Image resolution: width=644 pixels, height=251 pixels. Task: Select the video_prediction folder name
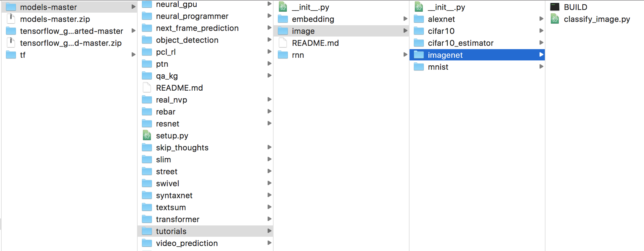point(187,243)
